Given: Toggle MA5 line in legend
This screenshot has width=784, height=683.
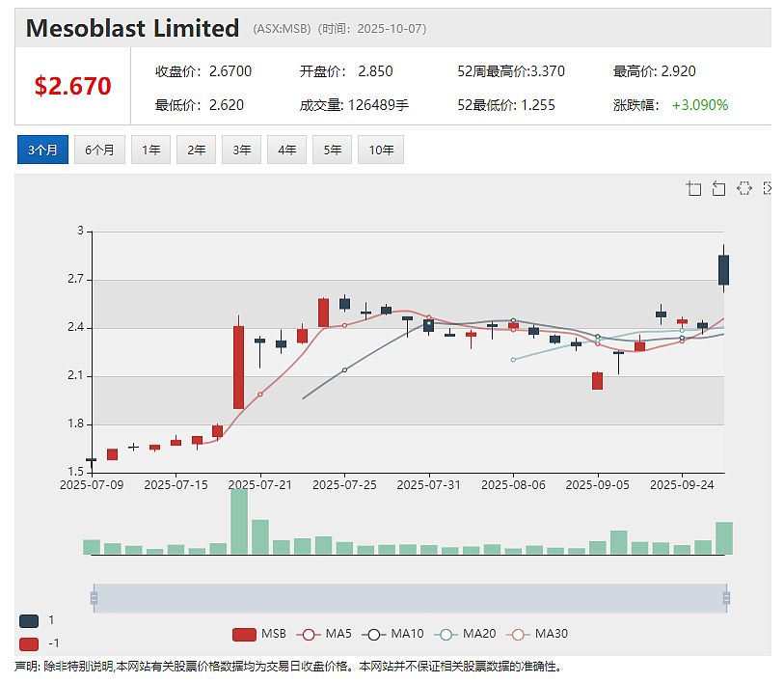Looking at the screenshot, I should click(324, 635).
